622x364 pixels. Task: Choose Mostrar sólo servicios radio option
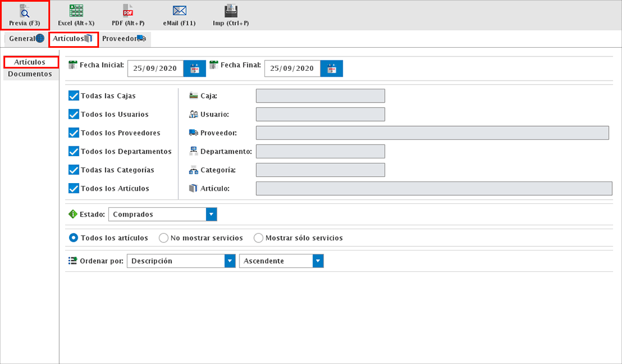point(258,238)
